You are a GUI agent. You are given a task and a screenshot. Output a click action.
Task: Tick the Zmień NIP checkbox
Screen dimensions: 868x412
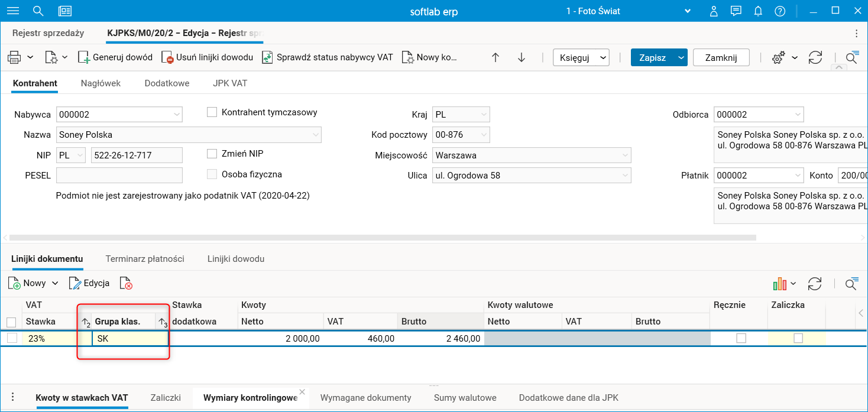(212, 154)
